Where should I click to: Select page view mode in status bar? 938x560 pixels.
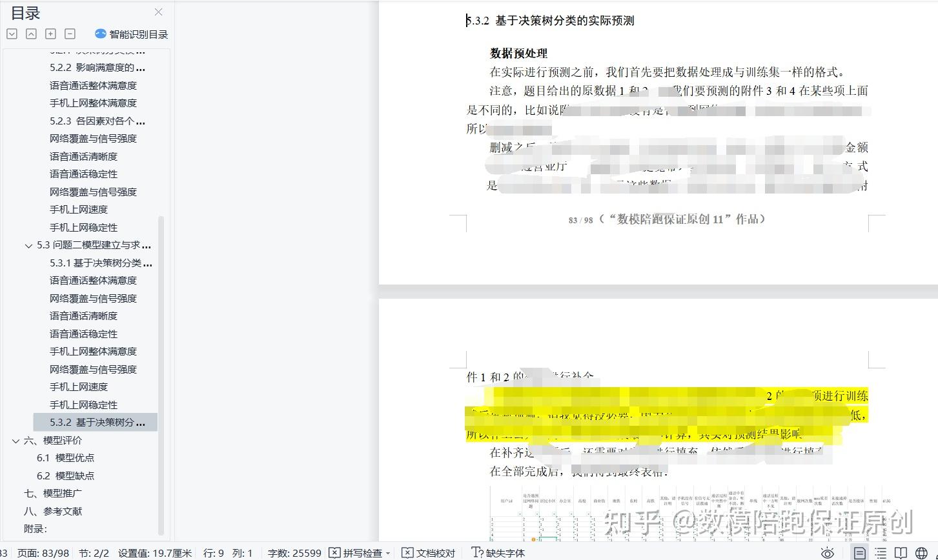pyautogui.click(x=859, y=553)
